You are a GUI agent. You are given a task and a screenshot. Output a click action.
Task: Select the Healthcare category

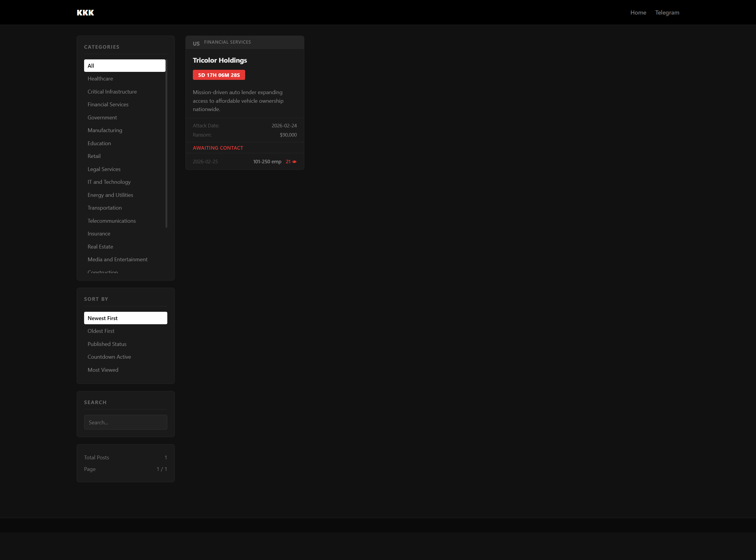point(100,79)
